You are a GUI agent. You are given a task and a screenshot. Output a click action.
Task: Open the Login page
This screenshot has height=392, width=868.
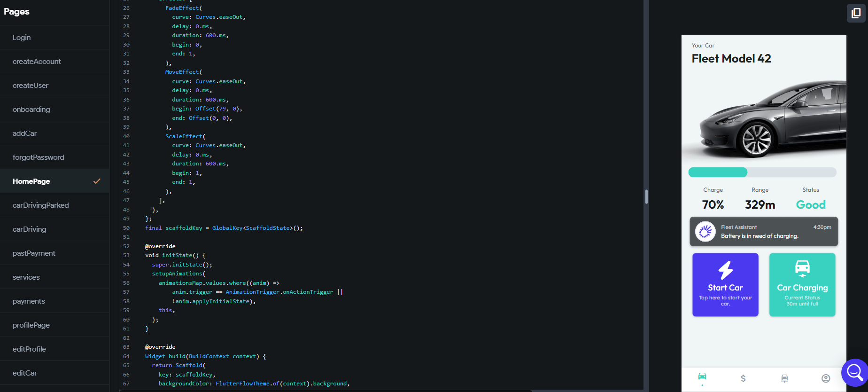(x=54, y=38)
